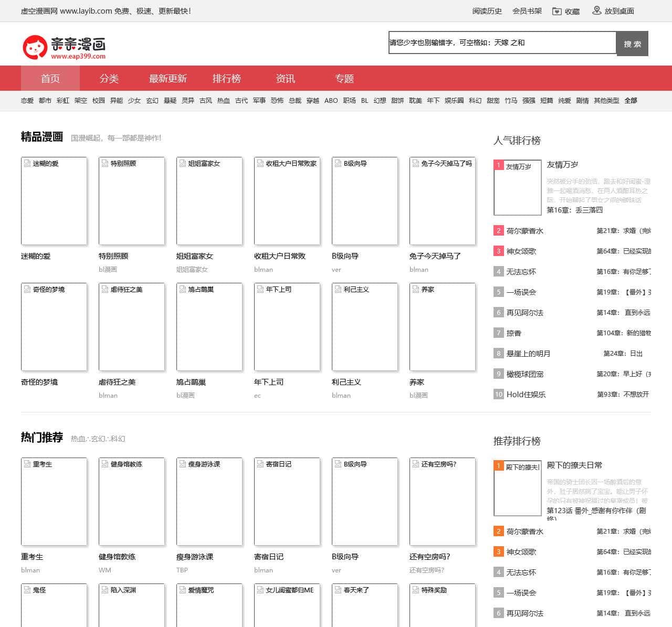This screenshot has width=672, height=627.
Task: Click the 放到桌面 icon in header
Action: [596, 10]
